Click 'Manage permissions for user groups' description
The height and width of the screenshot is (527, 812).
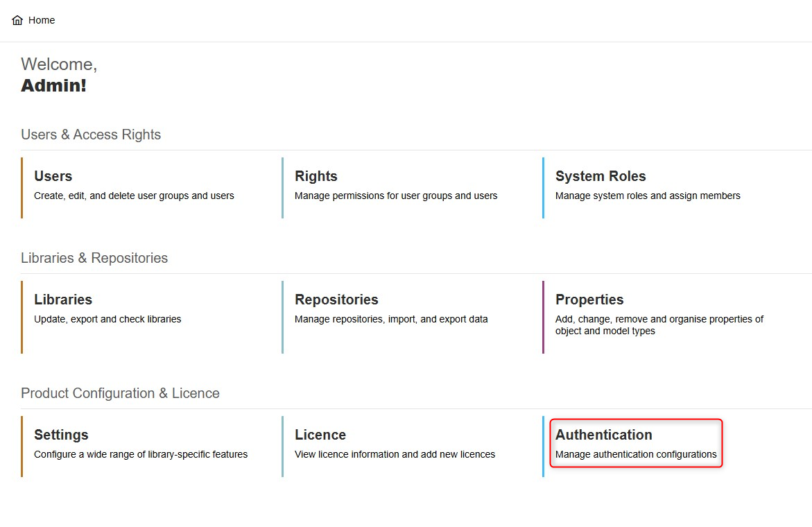396,196
